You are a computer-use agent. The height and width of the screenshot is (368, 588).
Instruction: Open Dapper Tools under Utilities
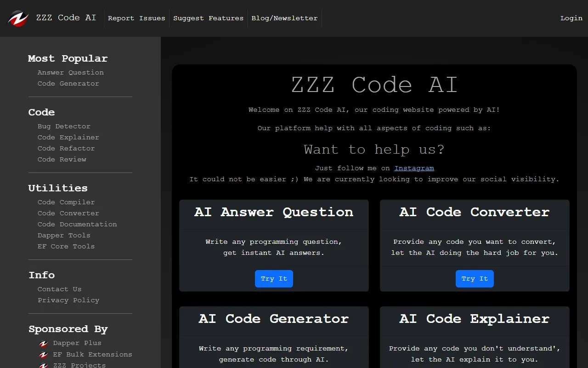64,235
